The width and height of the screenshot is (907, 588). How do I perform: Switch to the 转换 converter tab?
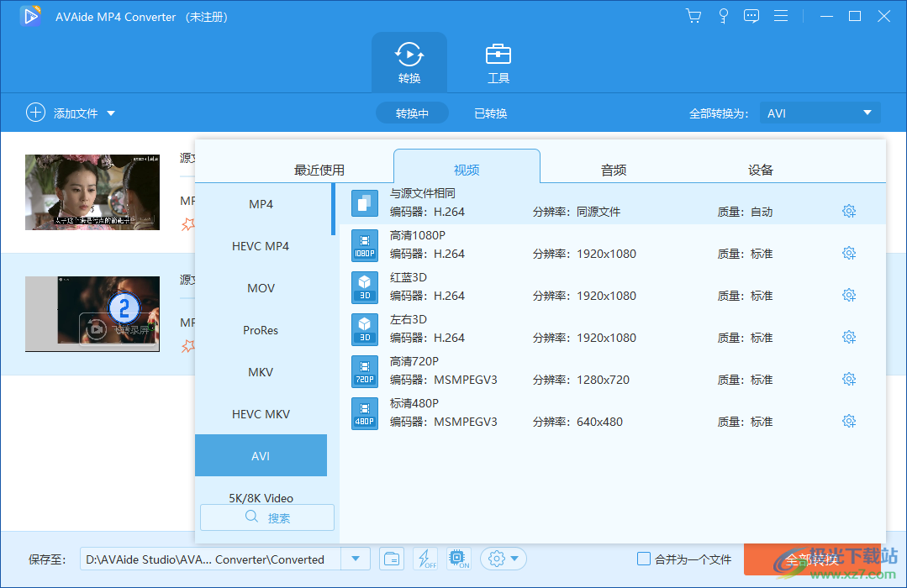409,62
